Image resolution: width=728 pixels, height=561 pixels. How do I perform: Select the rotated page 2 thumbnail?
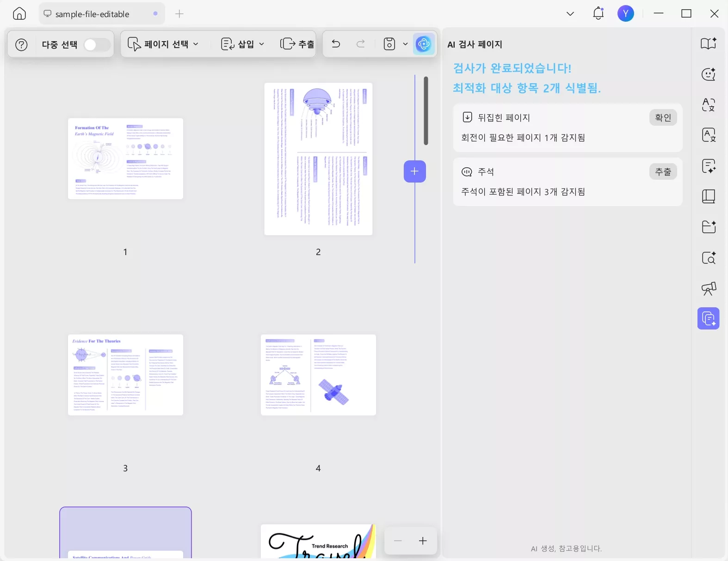(x=318, y=159)
